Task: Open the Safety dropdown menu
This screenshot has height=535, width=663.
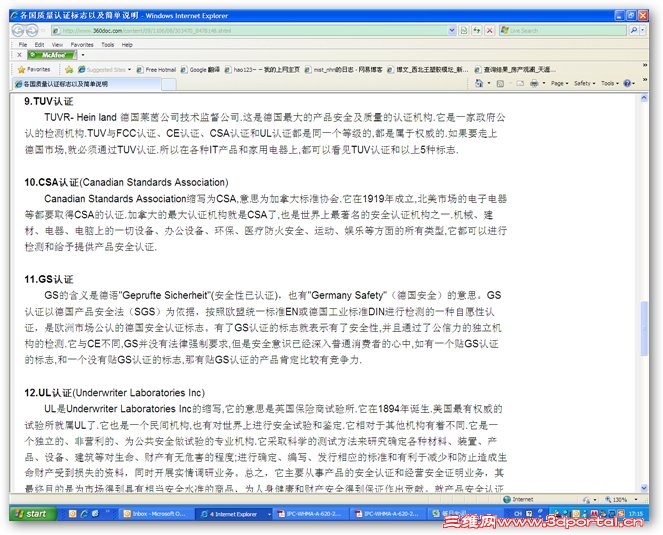Action: [x=584, y=83]
